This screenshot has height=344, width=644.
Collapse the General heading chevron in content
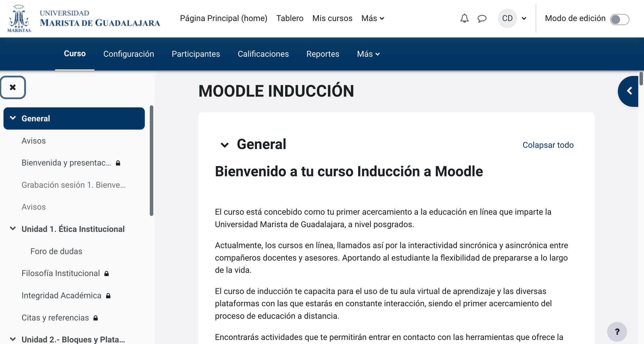click(x=224, y=145)
